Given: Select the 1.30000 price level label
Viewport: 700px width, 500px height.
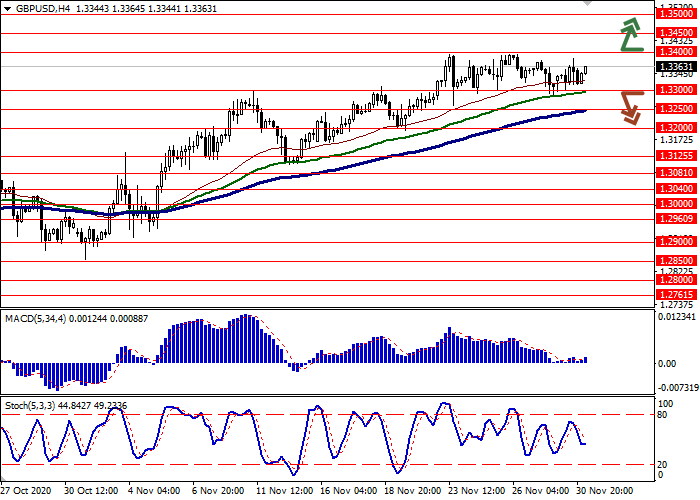Looking at the screenshot, I should pyautogui.click(x=677, y=204).
